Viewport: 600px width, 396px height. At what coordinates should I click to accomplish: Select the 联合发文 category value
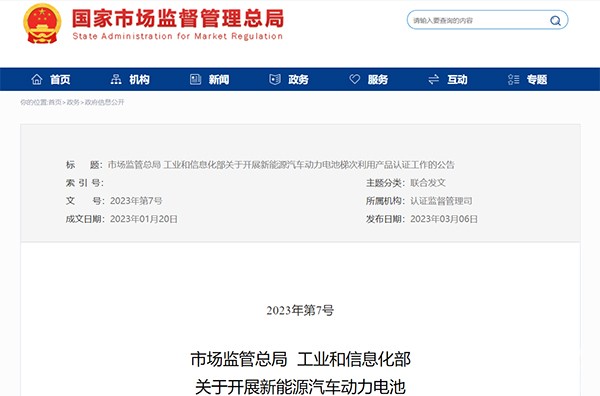pos(428,183)
